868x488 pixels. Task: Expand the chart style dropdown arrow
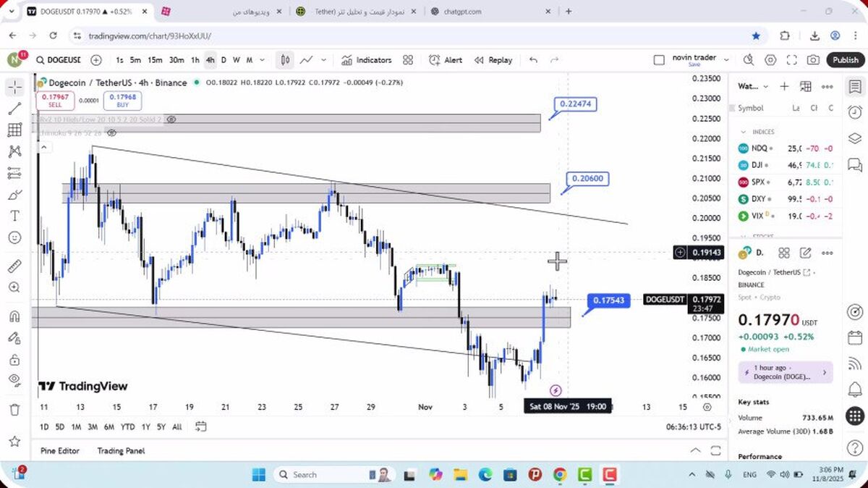point(323,60)
